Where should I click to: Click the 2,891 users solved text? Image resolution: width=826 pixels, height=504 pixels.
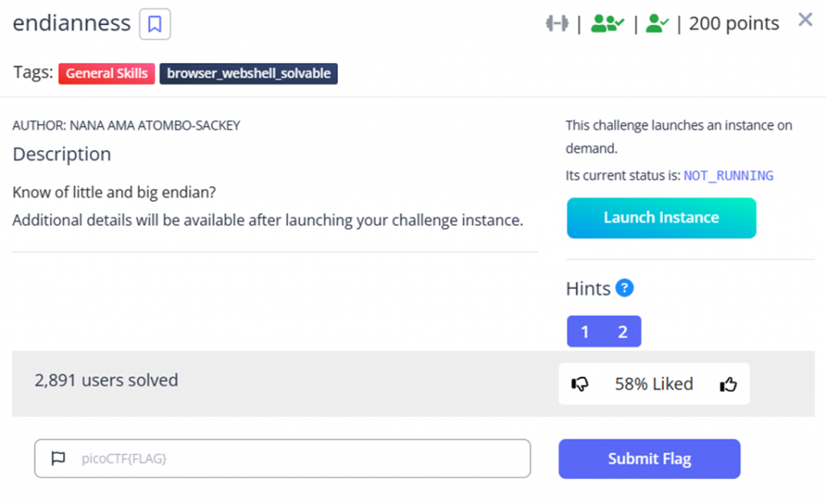[106, 380]
